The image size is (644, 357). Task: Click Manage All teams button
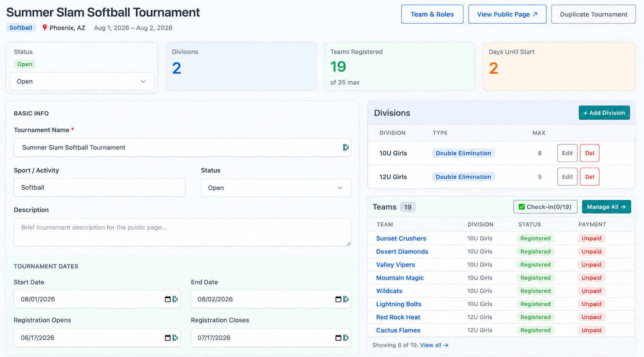tap(607, 207)
